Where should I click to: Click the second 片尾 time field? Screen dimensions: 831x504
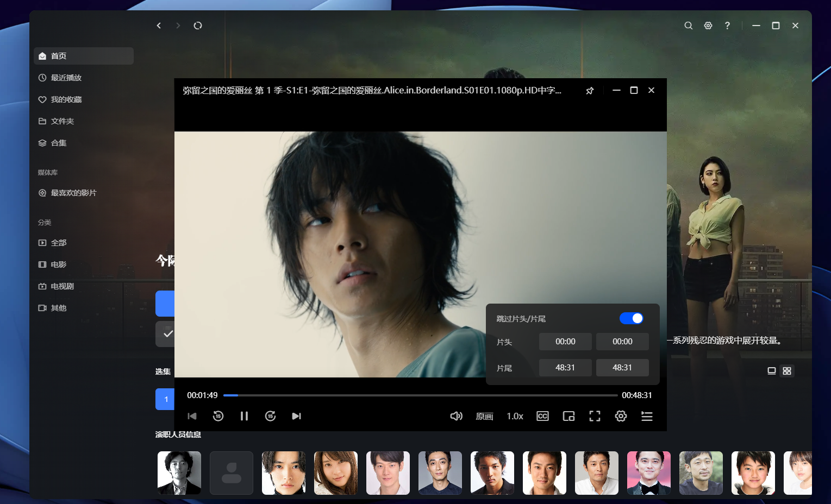click(x=622, y=368)
